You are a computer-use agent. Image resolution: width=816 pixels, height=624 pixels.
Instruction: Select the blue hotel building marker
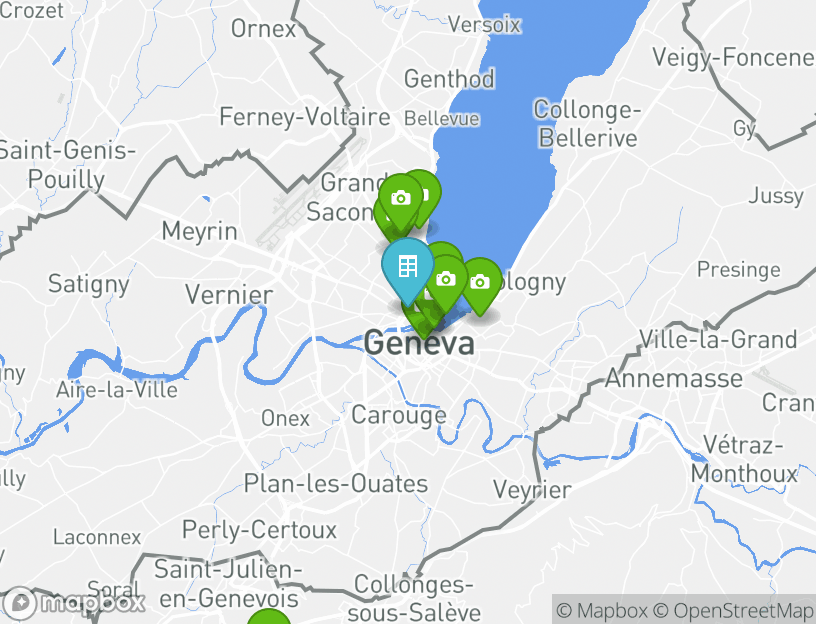point(407,267)
